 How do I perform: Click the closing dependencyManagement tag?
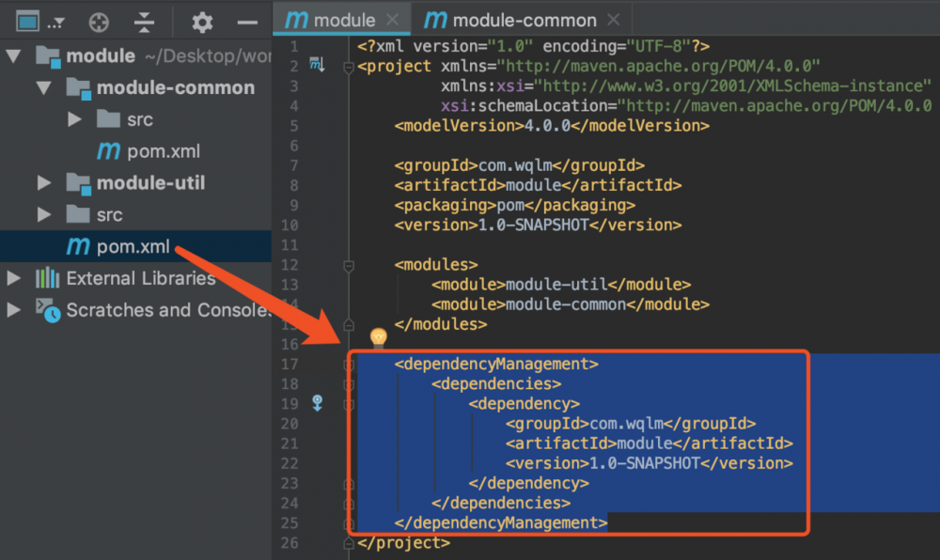tap(501, 522)
